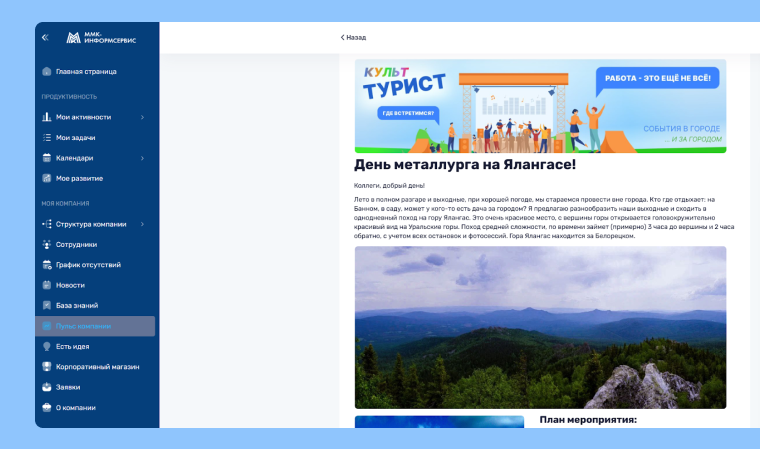Open the Ялангас mountain landscape photo

coord(540,327)
